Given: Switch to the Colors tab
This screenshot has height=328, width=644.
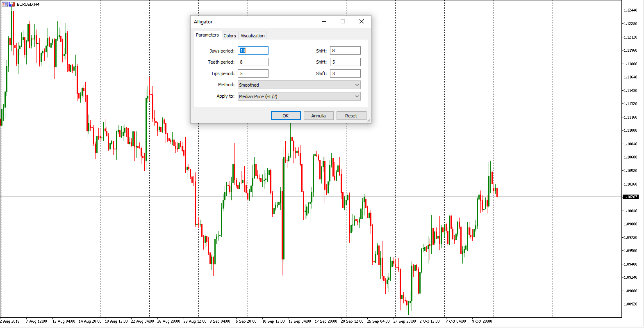Looking at the screenshot, I should tap(230, 36).
